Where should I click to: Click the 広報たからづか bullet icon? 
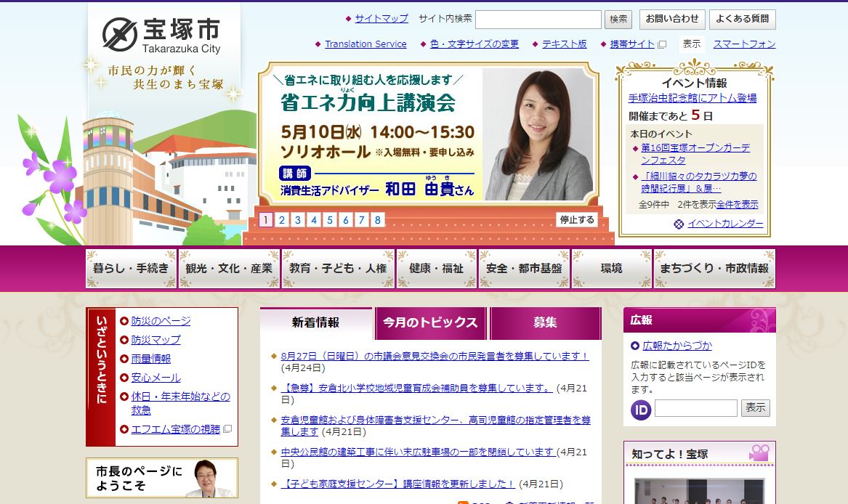pos(635,346)
